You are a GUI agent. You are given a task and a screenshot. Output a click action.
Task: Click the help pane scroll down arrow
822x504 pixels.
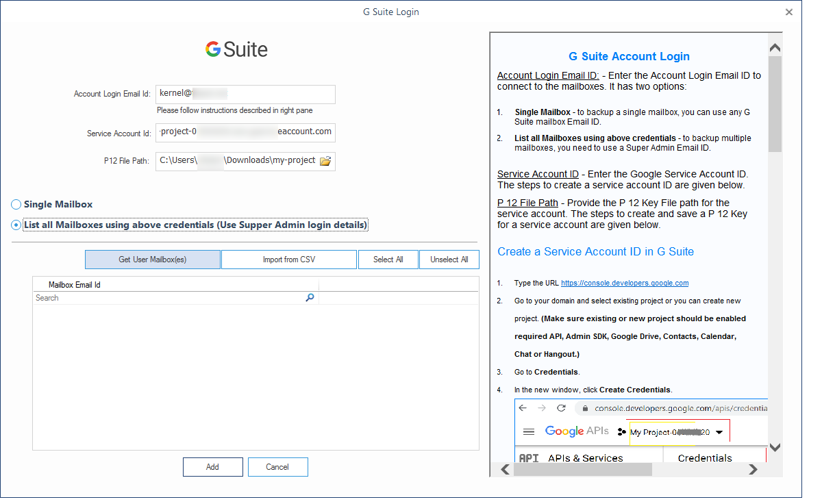(775, 447)
